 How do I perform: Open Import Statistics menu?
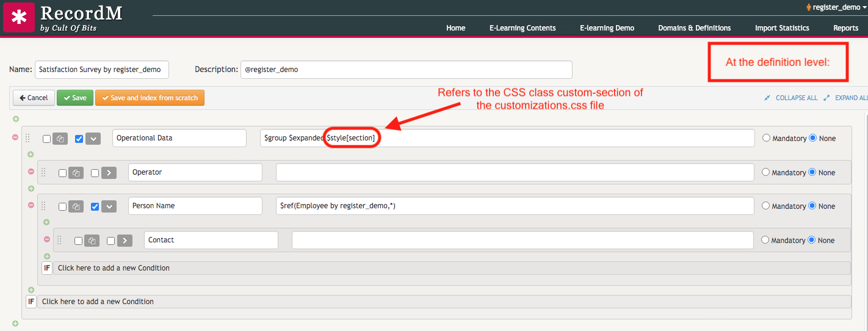click(x=782, y=28)
